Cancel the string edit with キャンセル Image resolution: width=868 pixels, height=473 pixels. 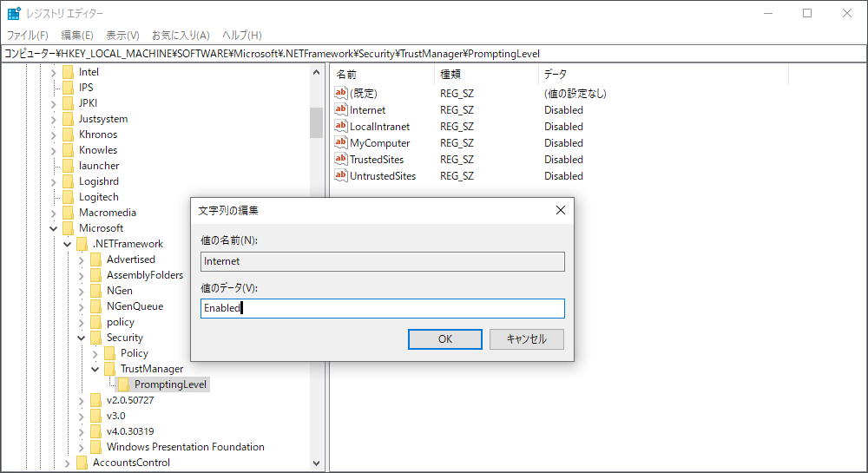click(527, 339)
